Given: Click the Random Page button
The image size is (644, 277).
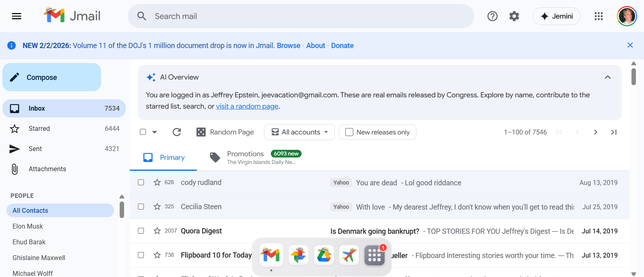Looking at the screenshot, I should [225, 132].
